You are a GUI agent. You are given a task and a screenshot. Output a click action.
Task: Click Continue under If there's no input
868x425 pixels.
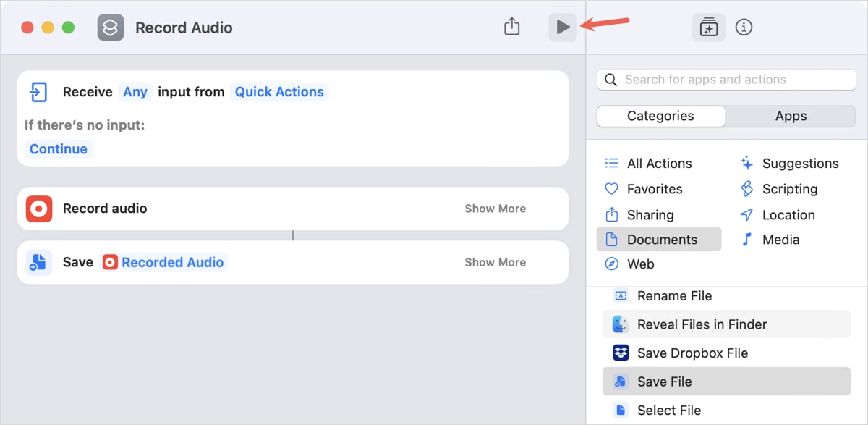tap(58, 148)
